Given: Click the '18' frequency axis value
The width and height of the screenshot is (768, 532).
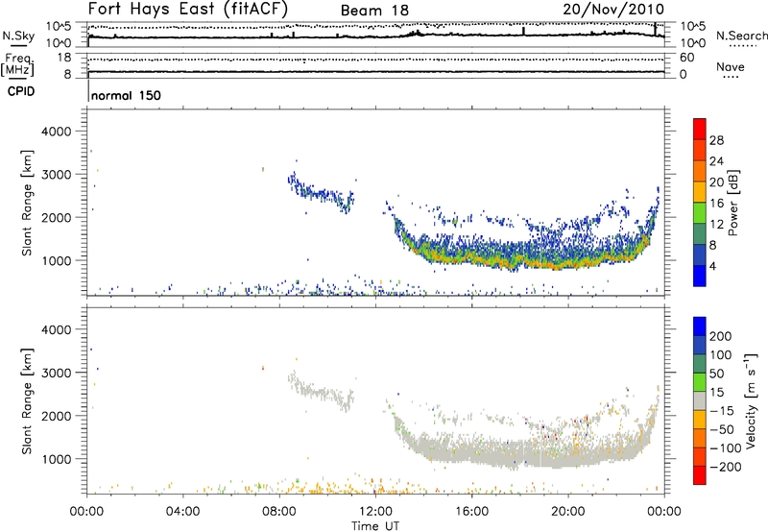Looking at the screenshot, I should [x=64, y=58].
